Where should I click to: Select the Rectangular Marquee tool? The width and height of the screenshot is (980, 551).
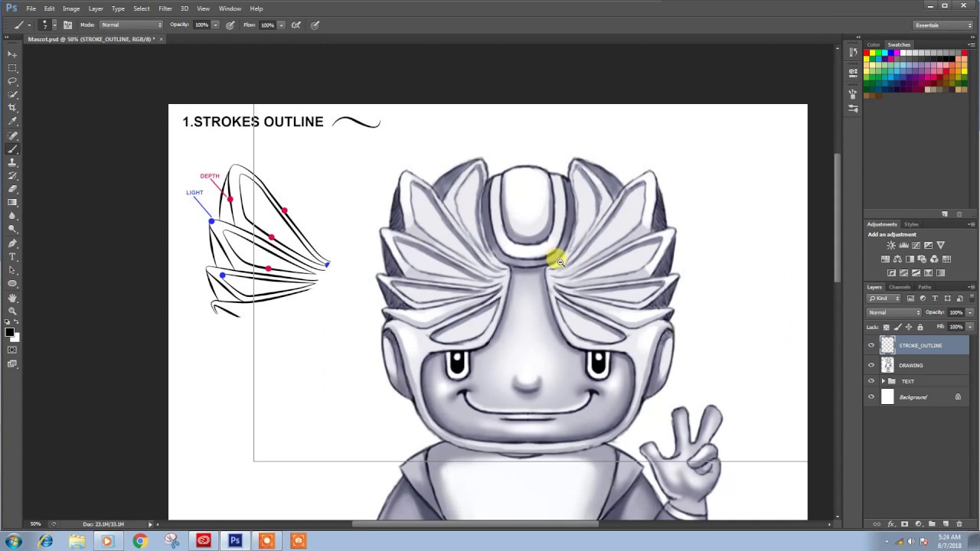[x=12, y=67]
